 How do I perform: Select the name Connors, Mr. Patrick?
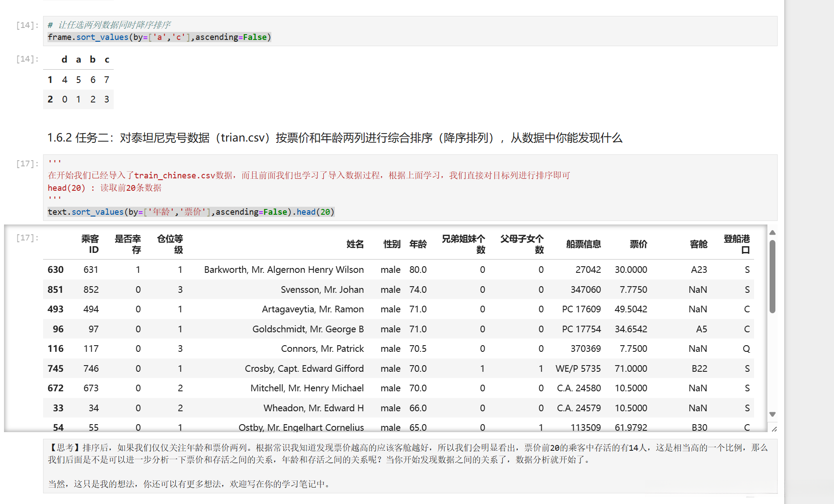322,349
